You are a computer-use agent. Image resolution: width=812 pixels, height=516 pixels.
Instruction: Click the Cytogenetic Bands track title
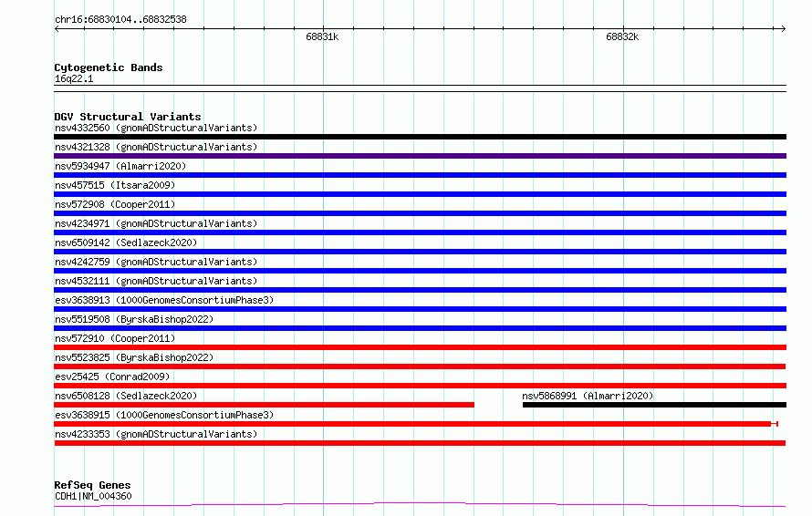[109, 67]
